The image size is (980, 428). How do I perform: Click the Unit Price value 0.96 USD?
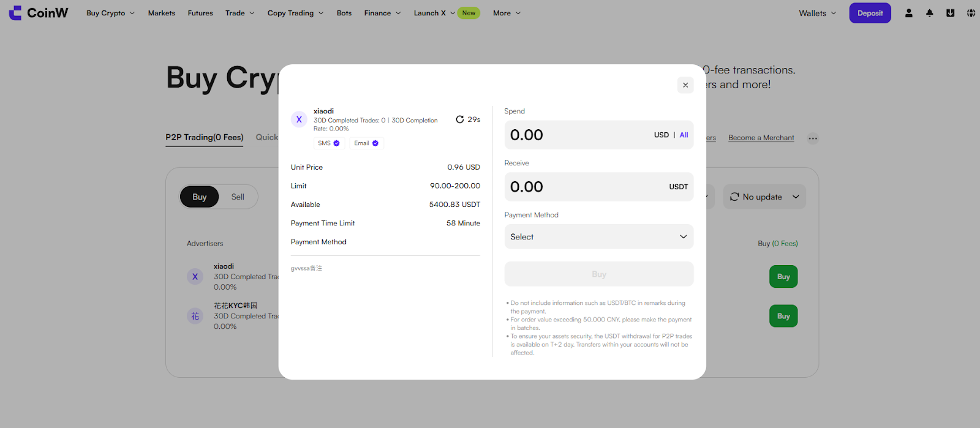(464, 167)
